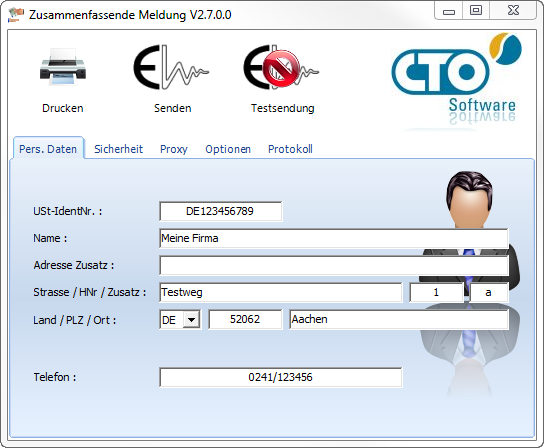The image size is (544, 448).
Task: Select the Optionen tab
Action: tap(228, 149)
